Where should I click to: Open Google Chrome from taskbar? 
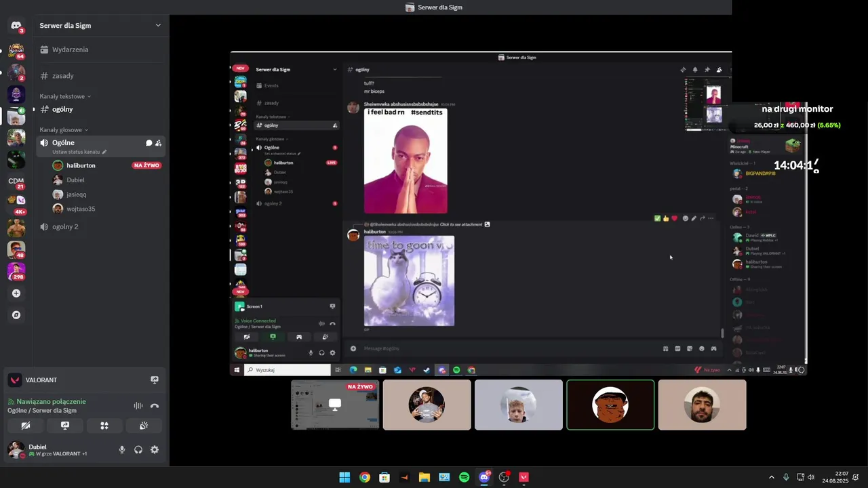[365, 477]
